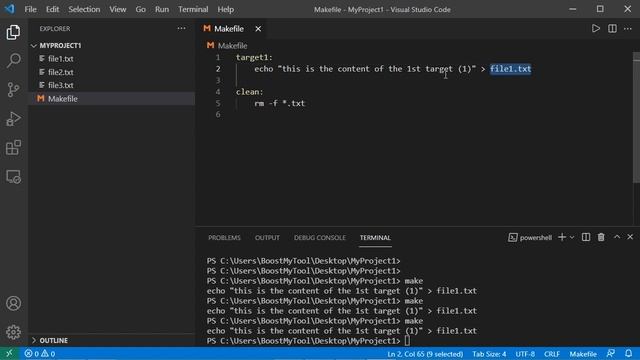Kill terminal with trash icon
640x360 pixels.
[601, 237]
